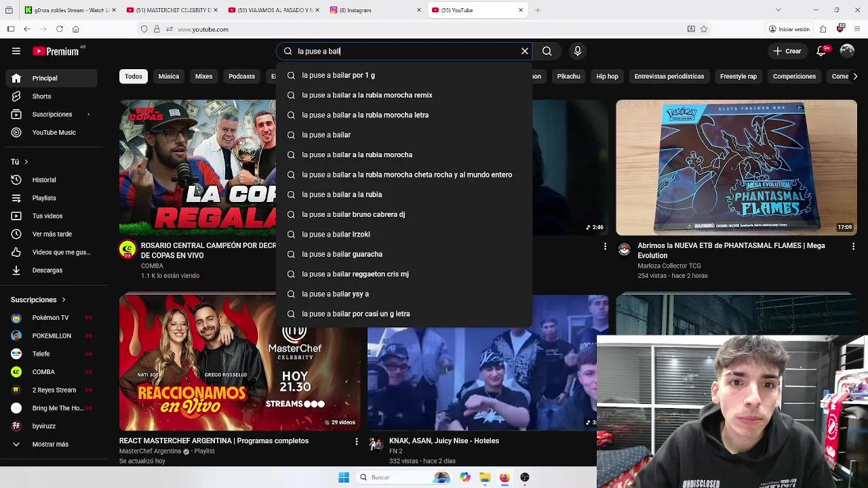Choose suggestion ending 'rubia morocha remix'
Screen dimensions: 868x488
point(404,95)
